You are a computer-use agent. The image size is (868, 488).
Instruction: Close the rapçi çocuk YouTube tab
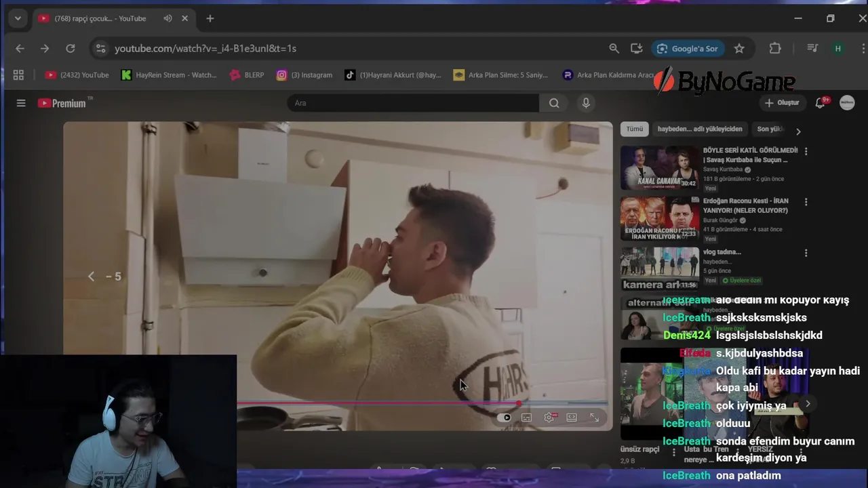click(x=184, y=18)
